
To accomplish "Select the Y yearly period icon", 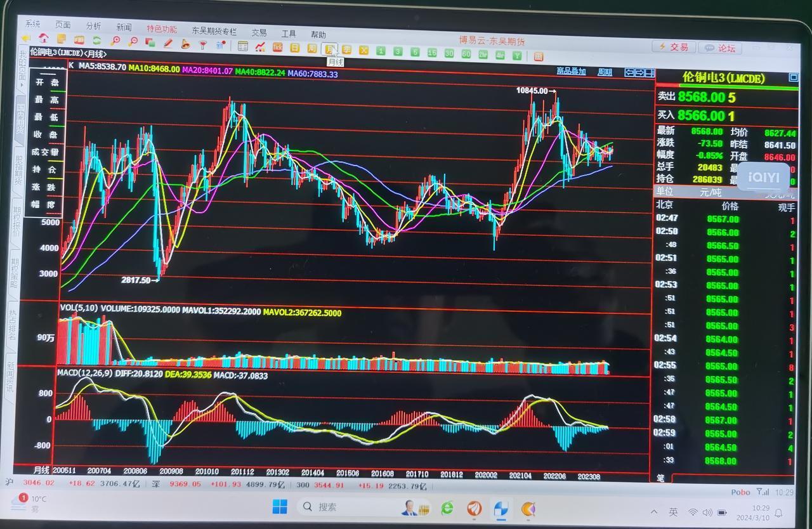I will tap(518, 55).
